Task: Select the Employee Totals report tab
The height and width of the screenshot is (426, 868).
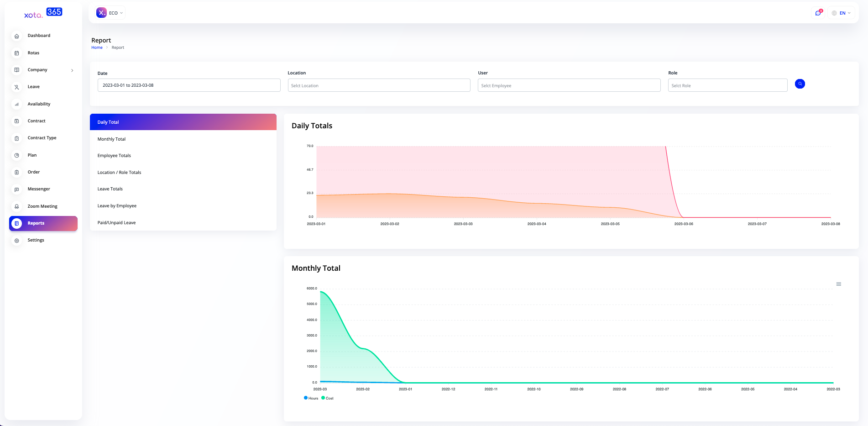Action: [x=183, y=156]
